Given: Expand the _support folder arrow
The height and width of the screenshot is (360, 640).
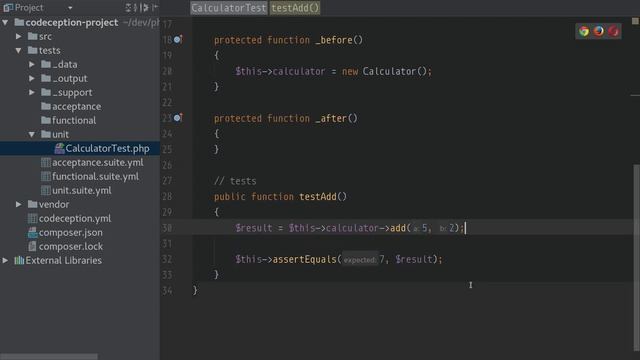Looking at the screenshot, I should [32, 92].
